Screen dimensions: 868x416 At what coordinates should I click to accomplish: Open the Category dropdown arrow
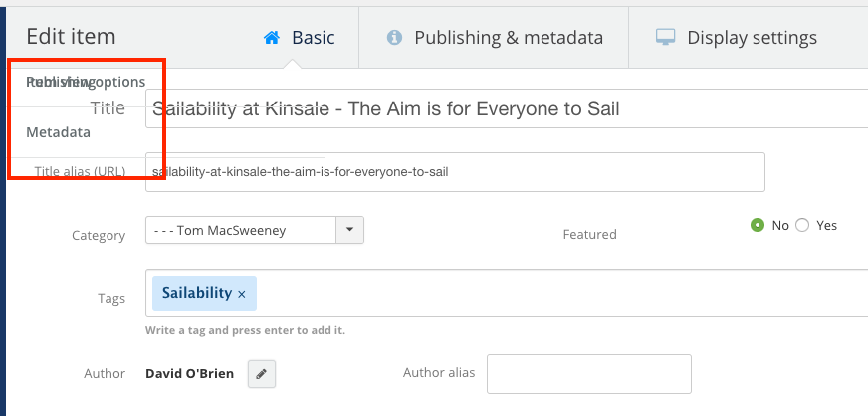pos(349,230)
